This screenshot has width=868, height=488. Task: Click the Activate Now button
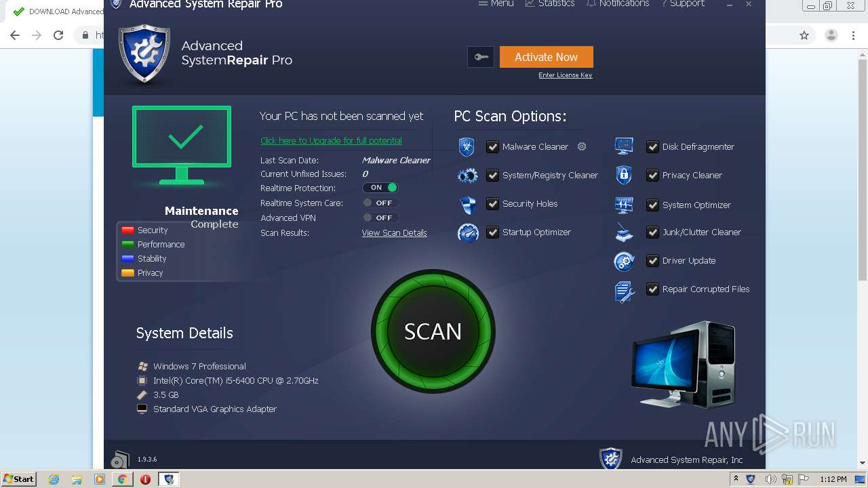pyautogui.click(x=546, y=57)
